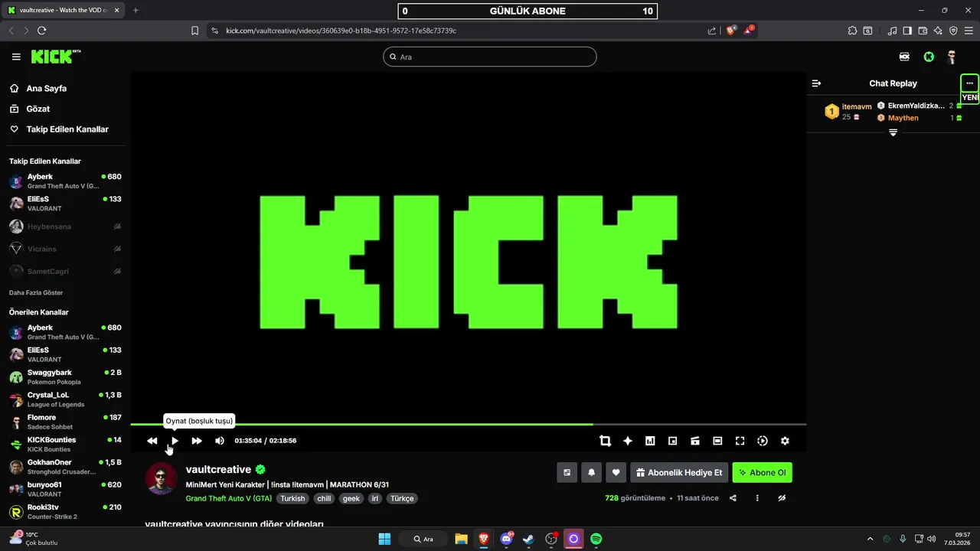Image resolution: width=980 pixels, height=551 pixels.
Task: Open Rooki3tv recommended channel
Action: click(64, 511)
